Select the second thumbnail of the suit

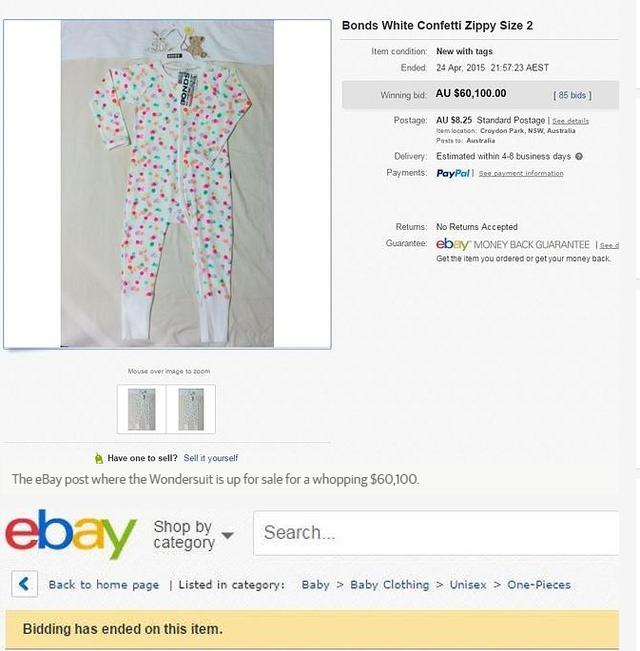pos(191,409)
